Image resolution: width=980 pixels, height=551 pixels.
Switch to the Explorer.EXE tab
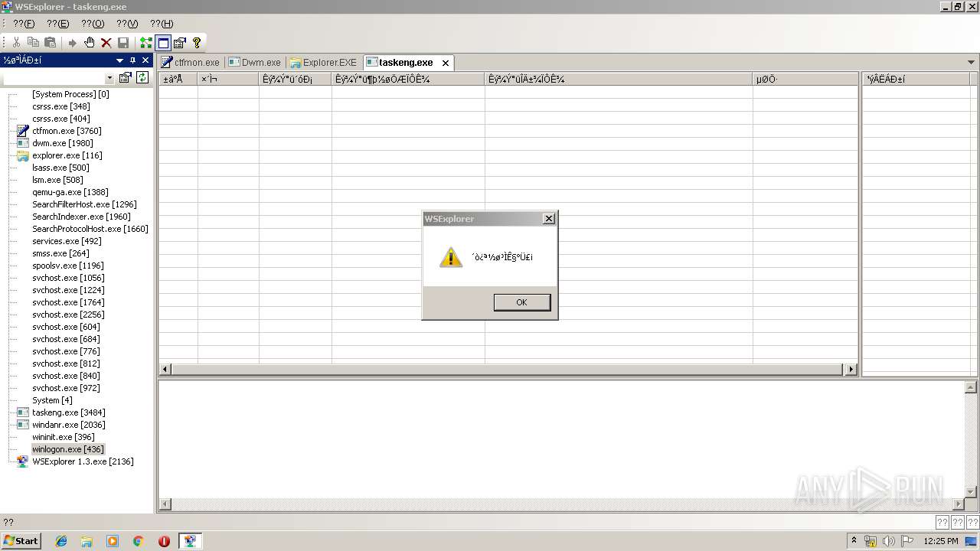(x=323, y=63)
